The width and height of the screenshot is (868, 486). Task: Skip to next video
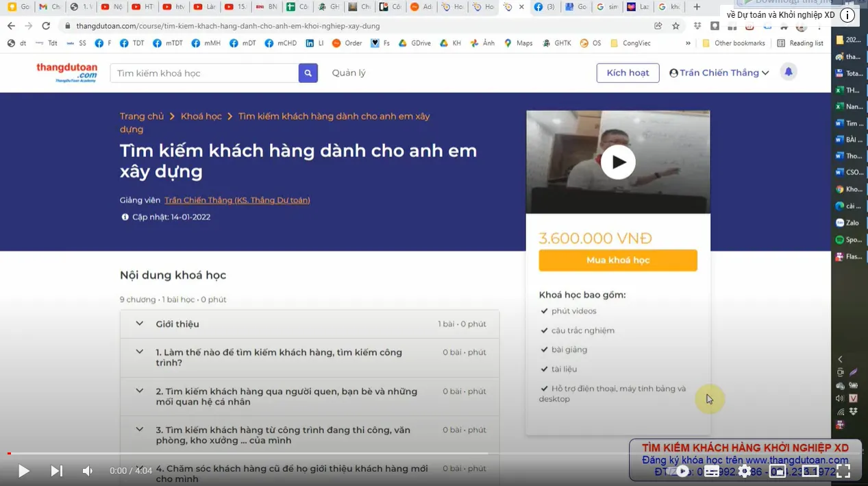click(x=56, y=471)
